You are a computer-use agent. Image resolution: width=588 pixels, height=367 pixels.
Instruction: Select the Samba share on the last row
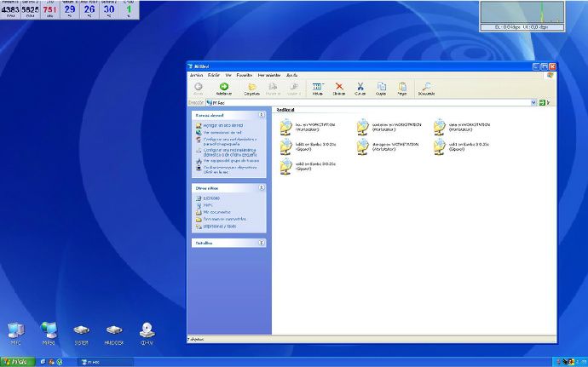[x=308, y=166]
